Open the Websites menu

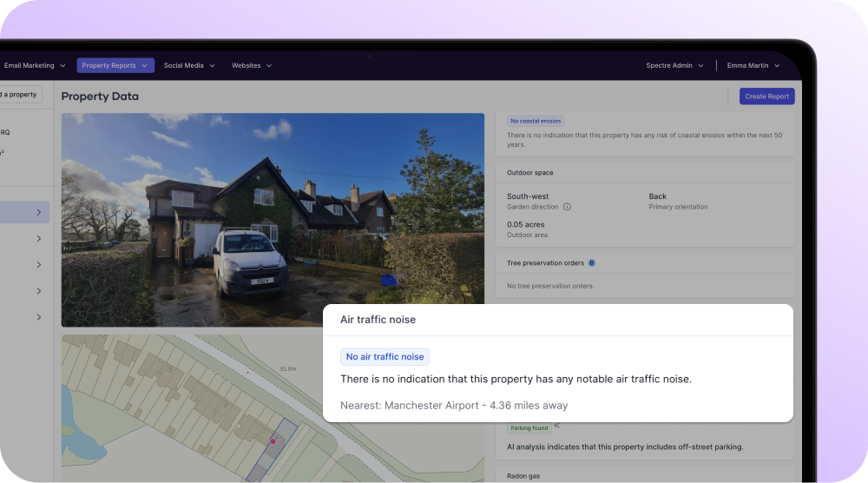pyautogui.click(x=252, y=65)
